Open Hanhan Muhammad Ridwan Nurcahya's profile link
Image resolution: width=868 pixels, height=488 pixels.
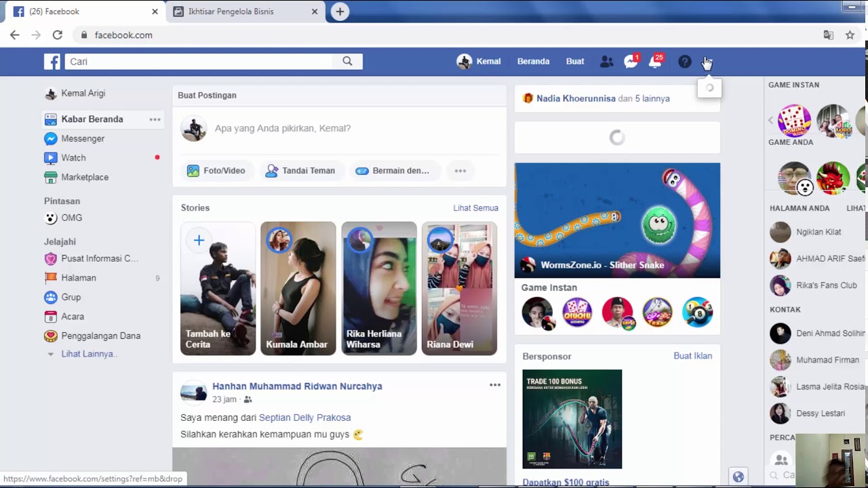[297, 386]
